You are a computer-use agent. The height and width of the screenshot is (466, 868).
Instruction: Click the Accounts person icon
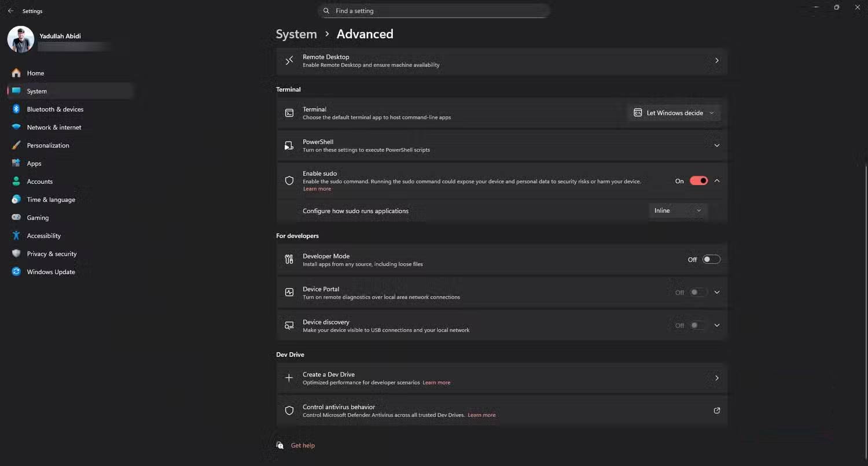point(16,182)
